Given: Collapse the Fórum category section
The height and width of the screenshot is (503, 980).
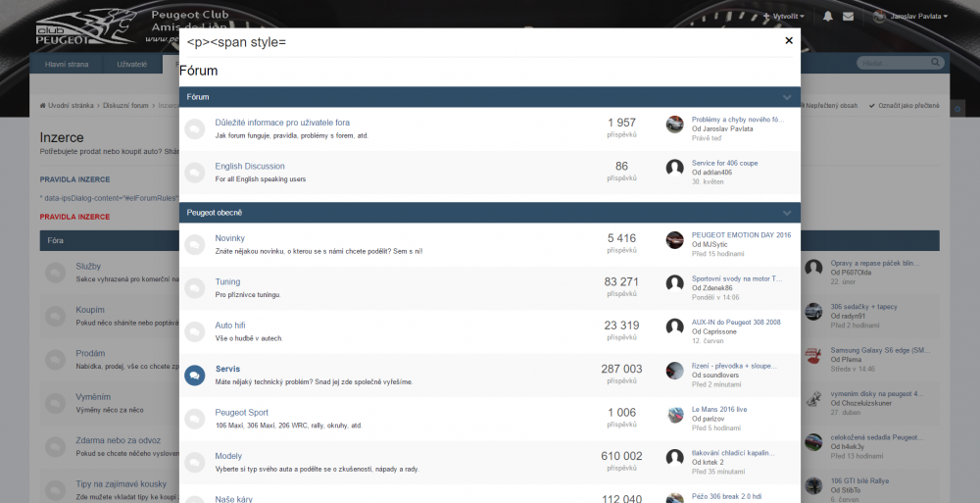Looking at the screenshot, I should point(787,97).
